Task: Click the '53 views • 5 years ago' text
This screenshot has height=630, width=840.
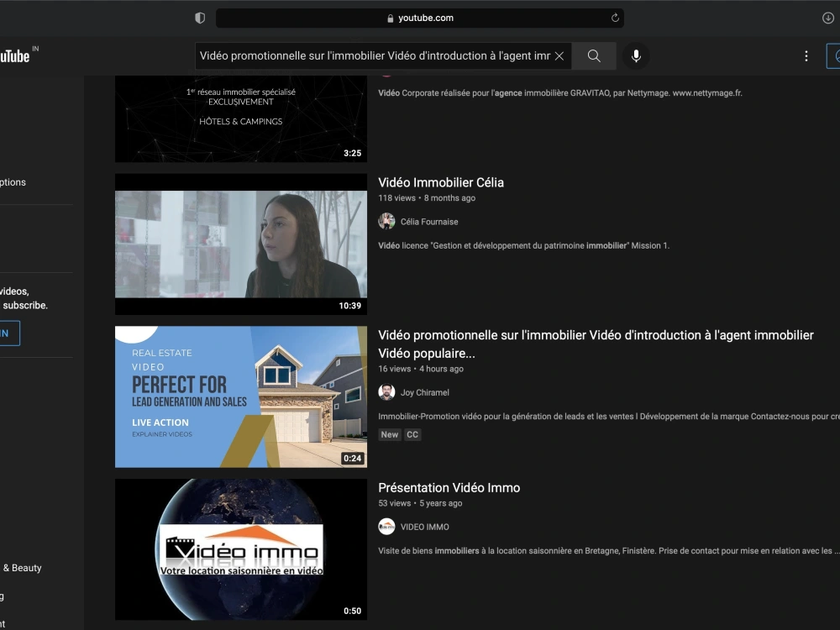Action: coord(420,503)
